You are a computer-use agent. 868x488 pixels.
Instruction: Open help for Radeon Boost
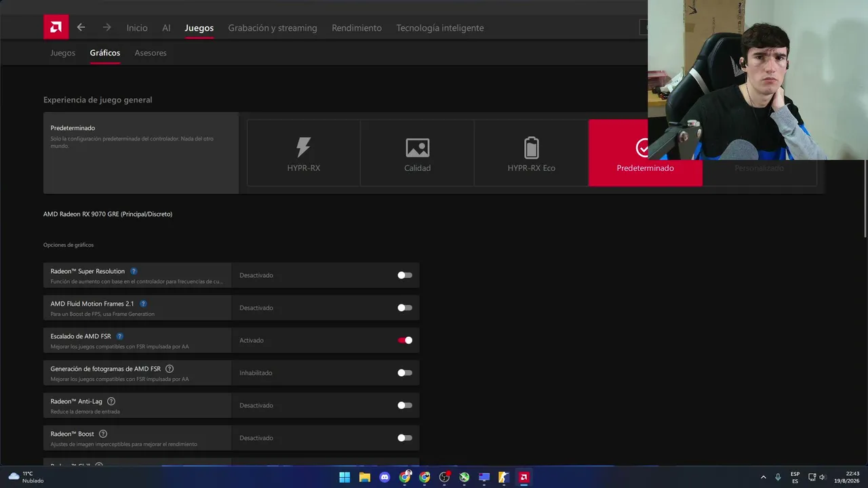click(x=103, y=434)
